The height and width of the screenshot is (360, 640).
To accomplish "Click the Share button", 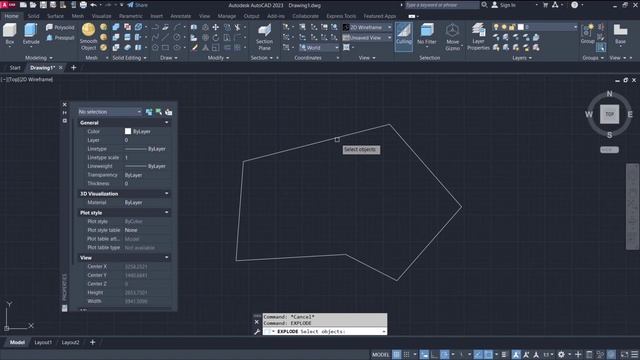I will [x=138, y=5].
